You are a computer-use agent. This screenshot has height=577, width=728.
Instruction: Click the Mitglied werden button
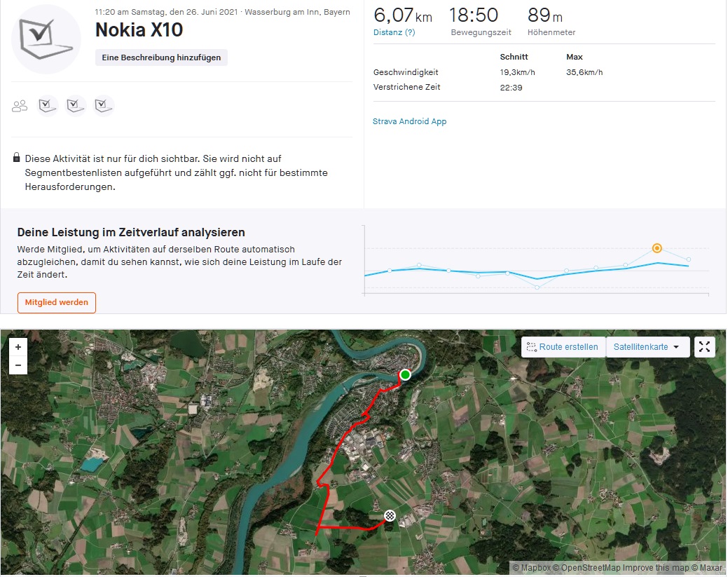click(x=57, y=302)
